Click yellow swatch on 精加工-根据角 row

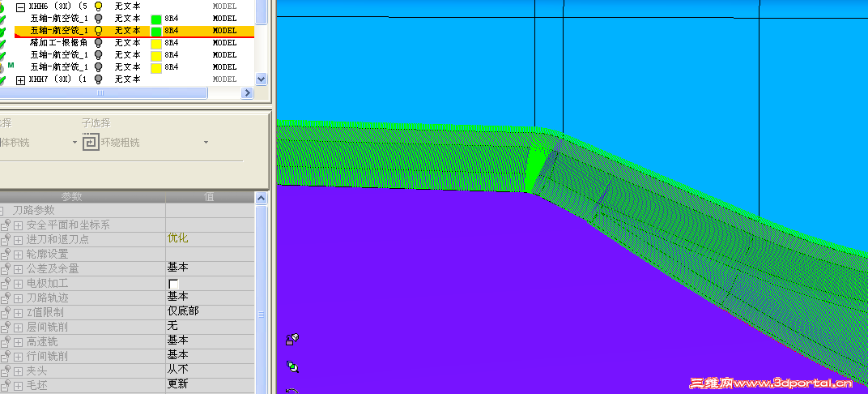156,43
